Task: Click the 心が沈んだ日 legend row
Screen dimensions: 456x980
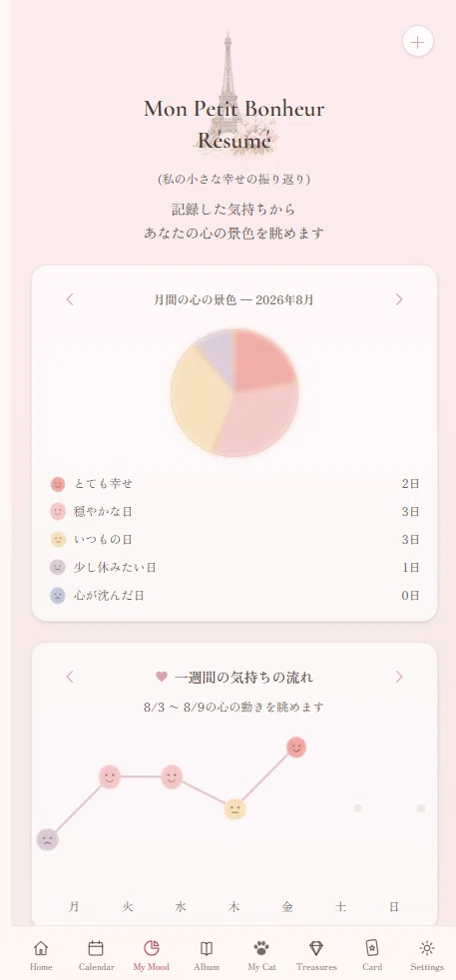Action: tap(234, 596)
